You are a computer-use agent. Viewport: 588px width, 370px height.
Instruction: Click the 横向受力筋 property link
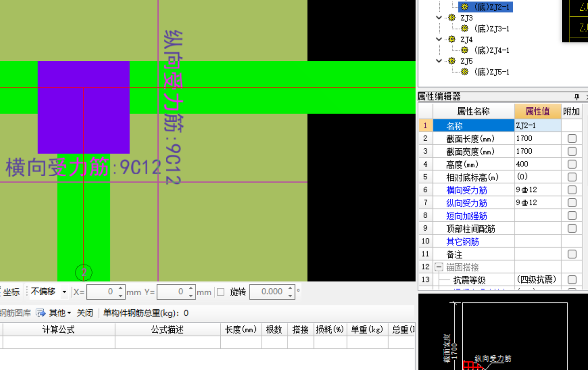click(x=467, y=190)
